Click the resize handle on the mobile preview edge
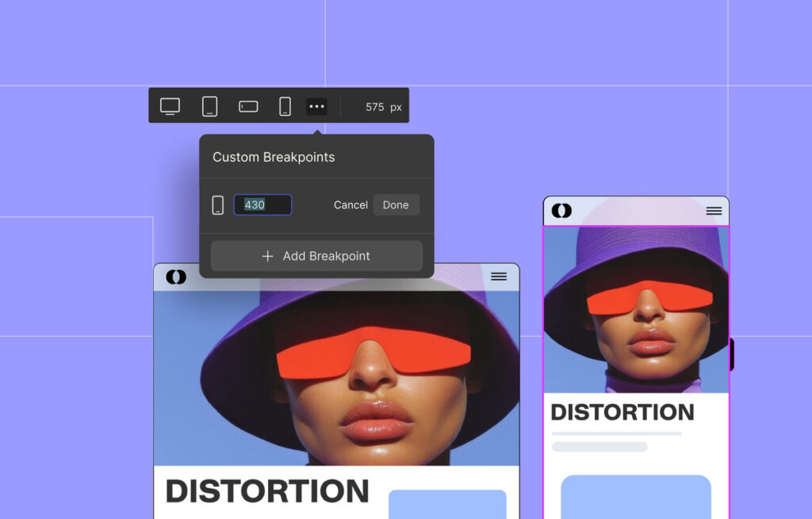The height and width of the screenshot is (519, 812). 731,354
